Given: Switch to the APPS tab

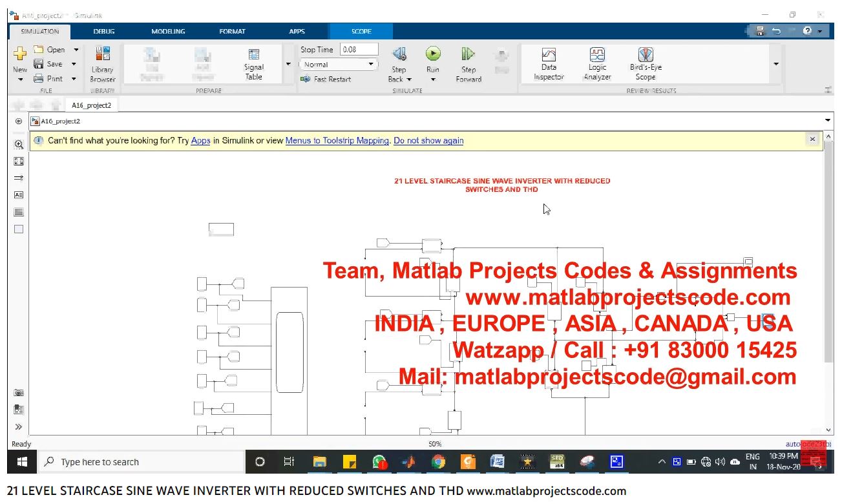Looking at the screenshot, I should (297, 31).
